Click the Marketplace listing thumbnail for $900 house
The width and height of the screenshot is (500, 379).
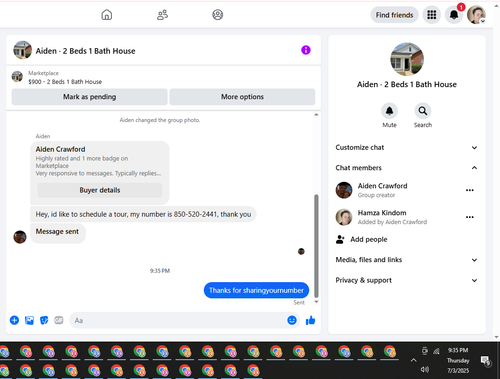pyautogui.click(x=17, y=76)
